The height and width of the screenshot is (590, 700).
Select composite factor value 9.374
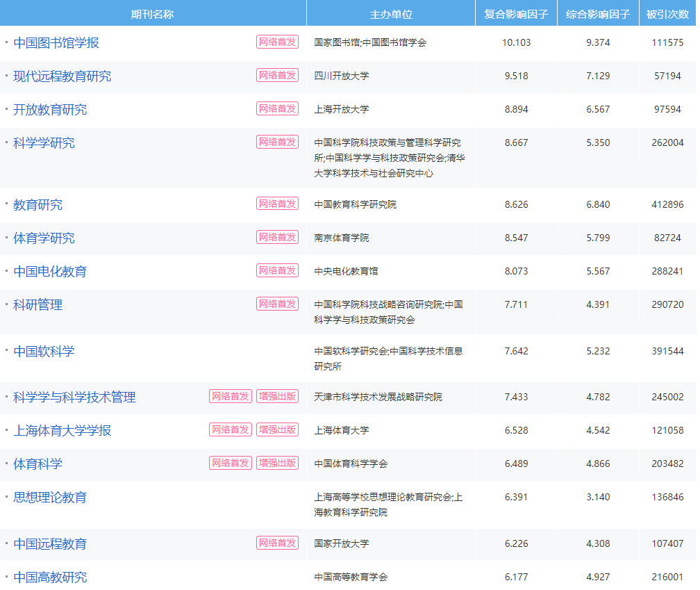tap(598, 42)
